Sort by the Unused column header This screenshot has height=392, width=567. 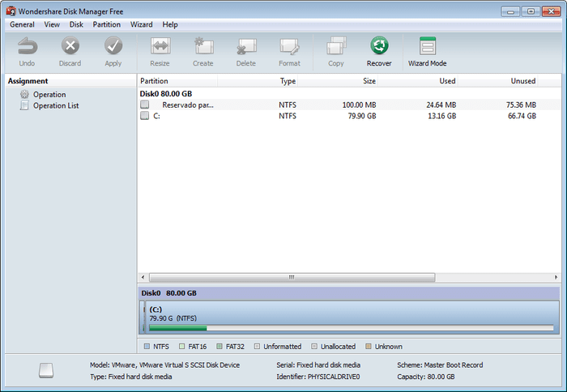click(x=498, y=81)
